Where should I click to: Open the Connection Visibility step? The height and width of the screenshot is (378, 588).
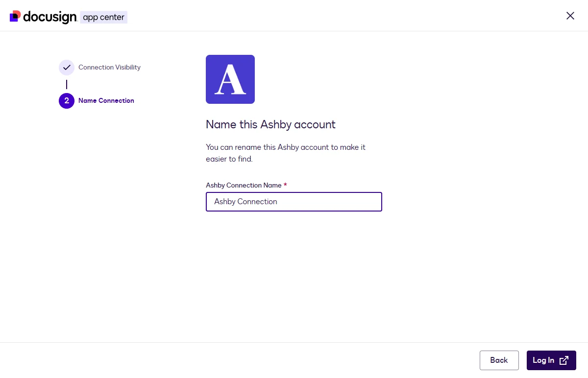point(109,68)
